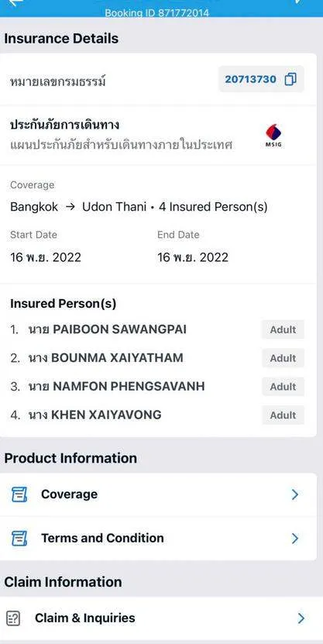
Task: Tap policy number 20713730 button
Action: tap(261, 79)
